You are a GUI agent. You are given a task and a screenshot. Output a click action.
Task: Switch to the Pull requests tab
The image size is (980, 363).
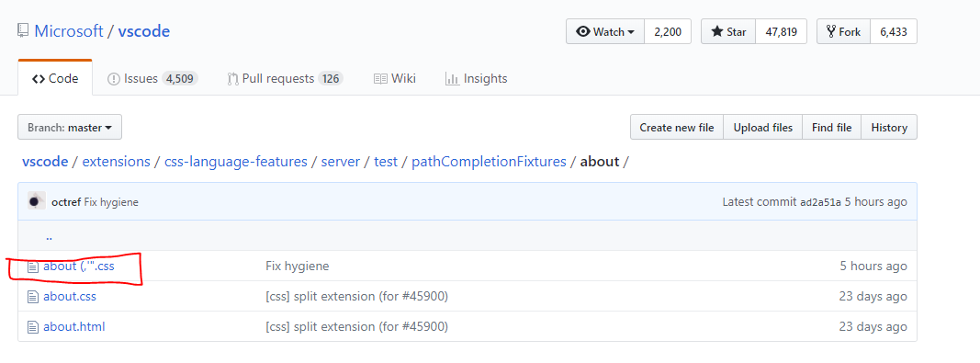[285, 79]
